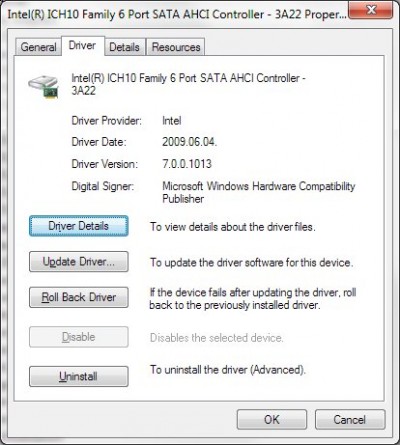Click the 'To uninstall the driver (Advanced)' text

[x=228, y=370]
